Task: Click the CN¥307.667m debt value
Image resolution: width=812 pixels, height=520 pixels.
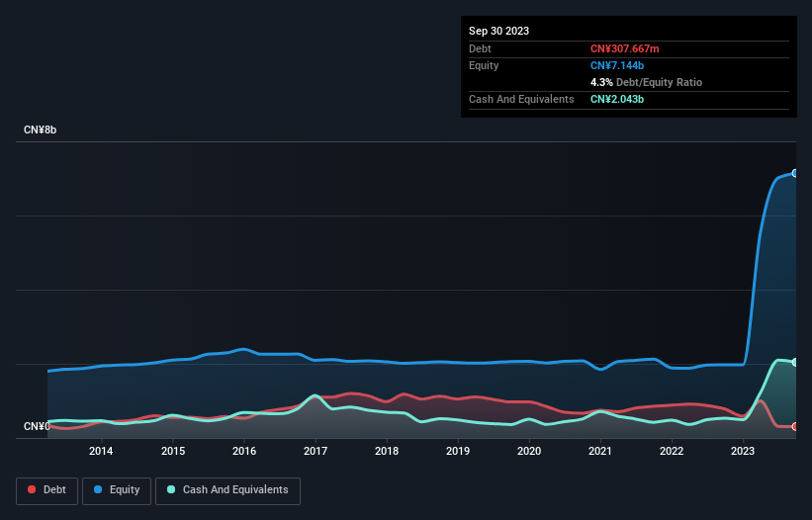Action: click(624, 48)
